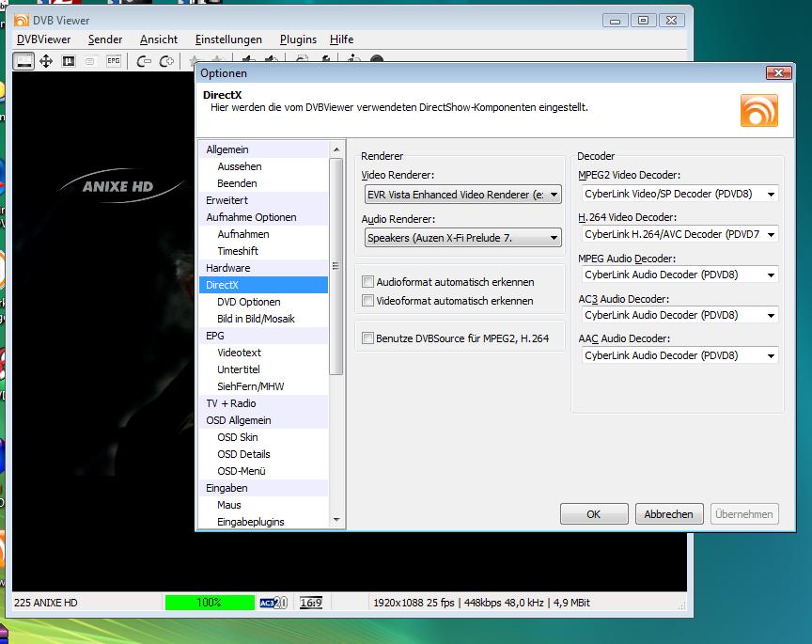Image resolution: width=812 pixels, height=644 pixels.
Task: Enable Audioformat automatisch erkennen
Action: [x=368, y=282]
